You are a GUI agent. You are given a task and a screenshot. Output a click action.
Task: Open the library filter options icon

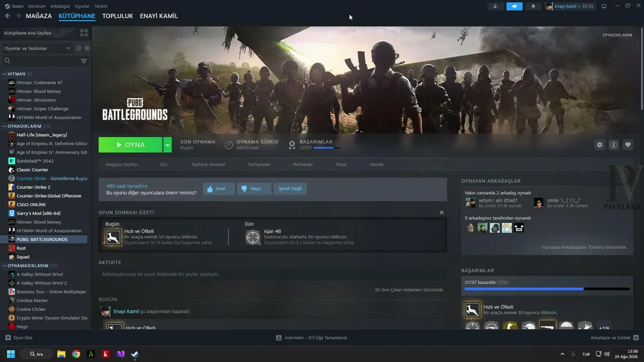[x=84, y=61]
